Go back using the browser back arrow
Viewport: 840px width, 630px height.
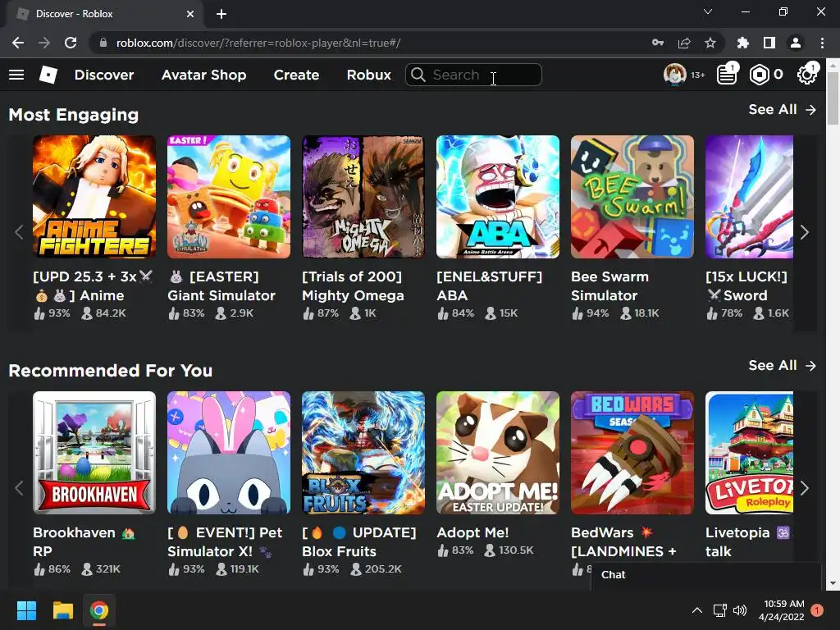pos(18,43)
